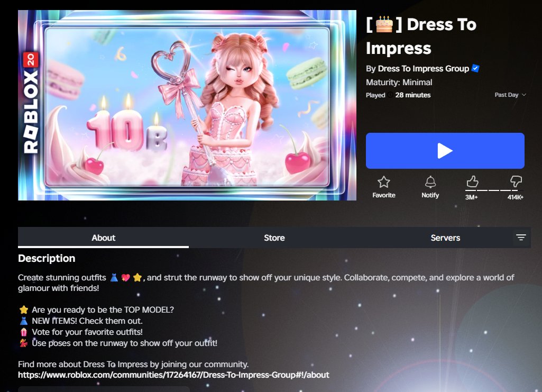This screenshot has height=392, width=542.
Task: Click the 'Are you ready to be the TOP MODEL?' line
Action: pyautogui.click(x=103, y=309)
